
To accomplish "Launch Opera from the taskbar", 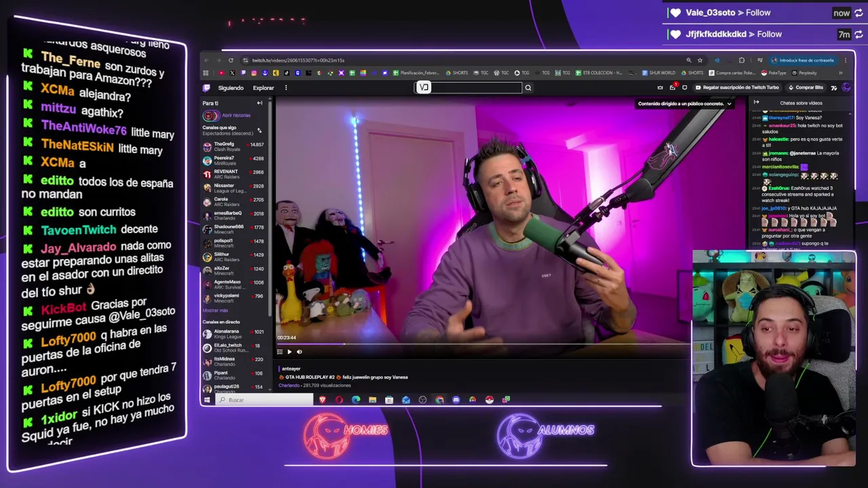I will point(339,400).
